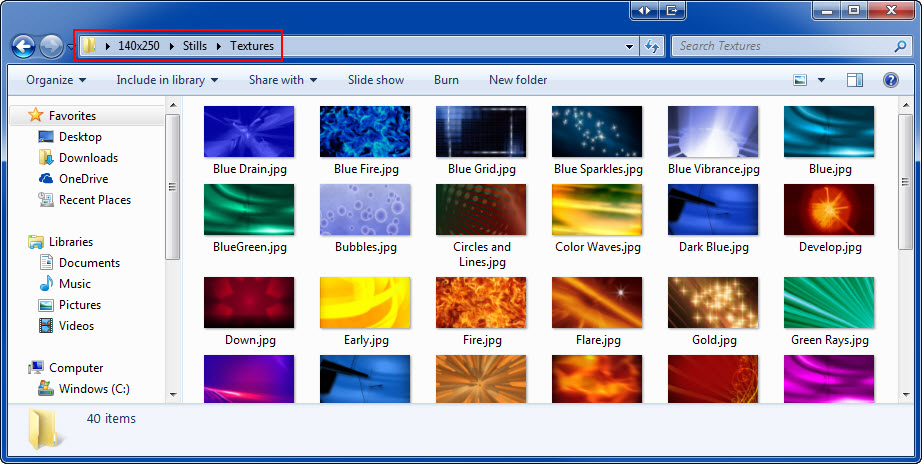The width and height of the screenshot is (922, 464).
Task: Click the Back navigation arrow button
Action: point(23,46)
